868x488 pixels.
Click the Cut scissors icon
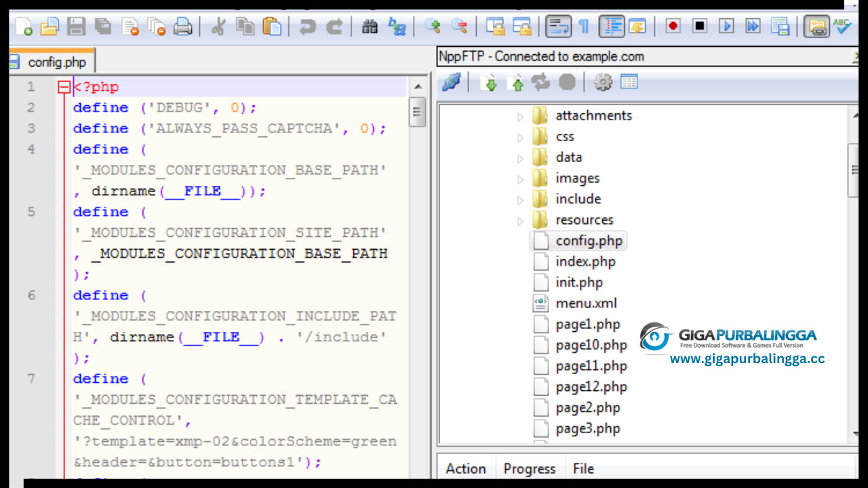pos(218,26)
